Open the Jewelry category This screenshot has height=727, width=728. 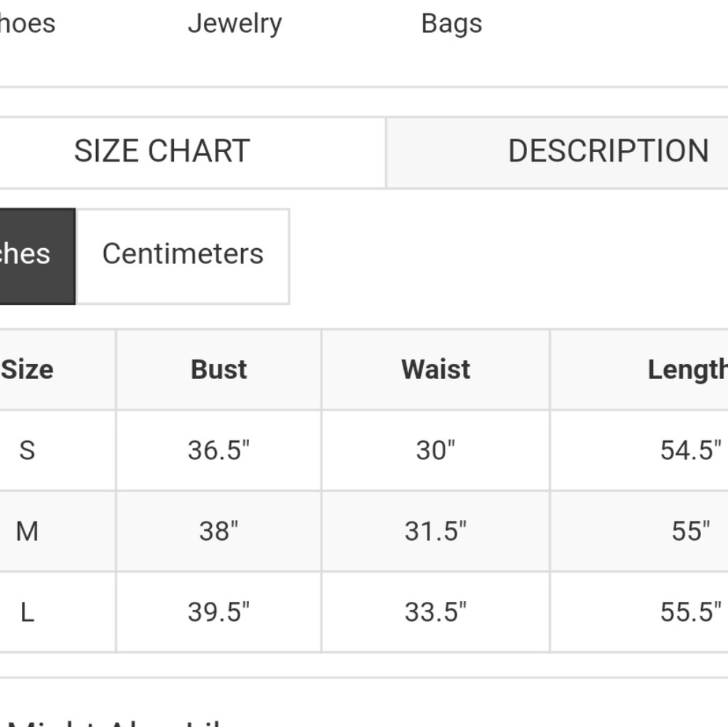tap(235, 23)
